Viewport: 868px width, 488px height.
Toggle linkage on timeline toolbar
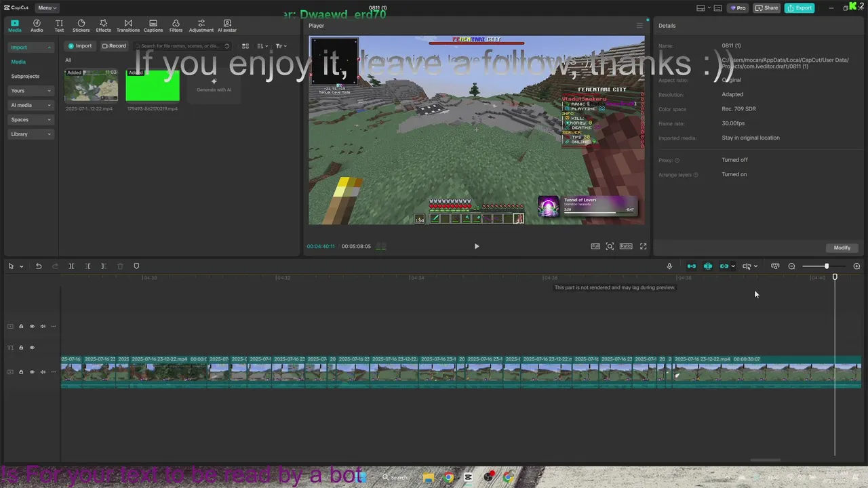(724, 266)
